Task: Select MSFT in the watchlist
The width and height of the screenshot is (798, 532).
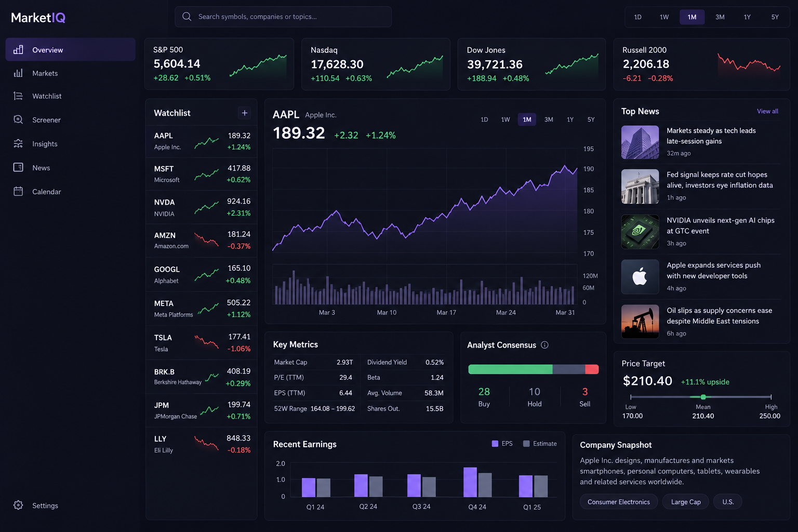Action: 202,174
